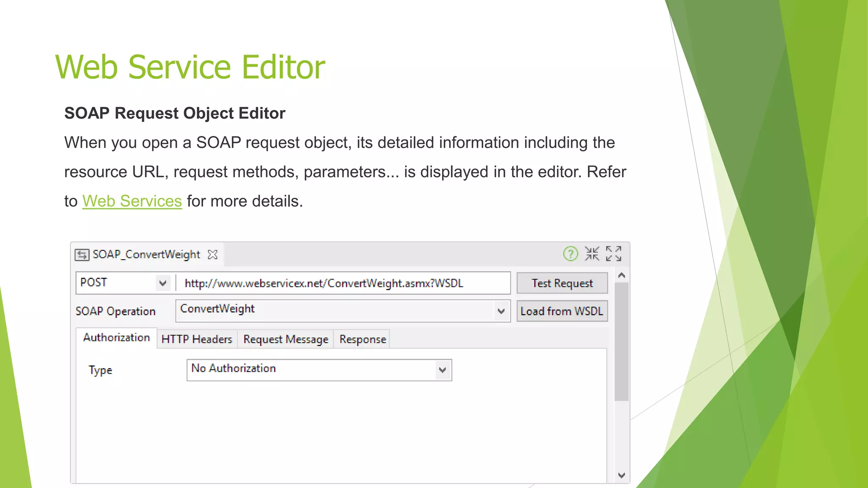This screenshot has height=488, width=868.
Task: Click the Type label
Action: coord(100,370)
